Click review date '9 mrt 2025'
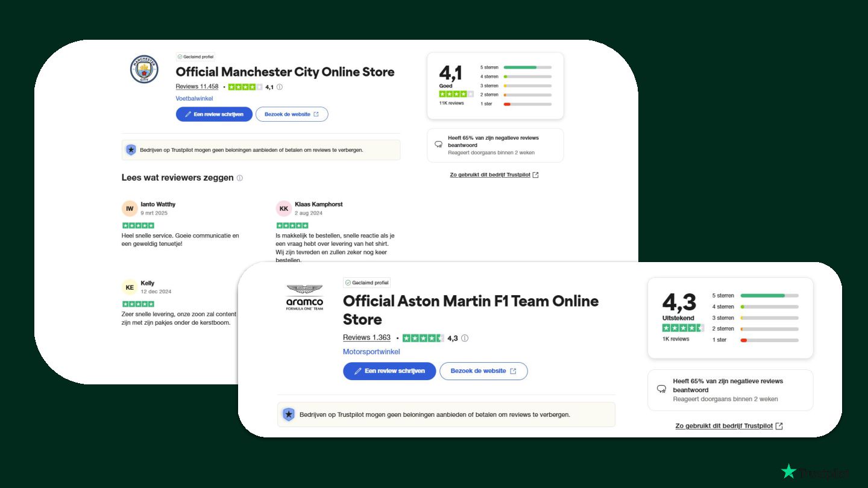 (x=154, y=213)
